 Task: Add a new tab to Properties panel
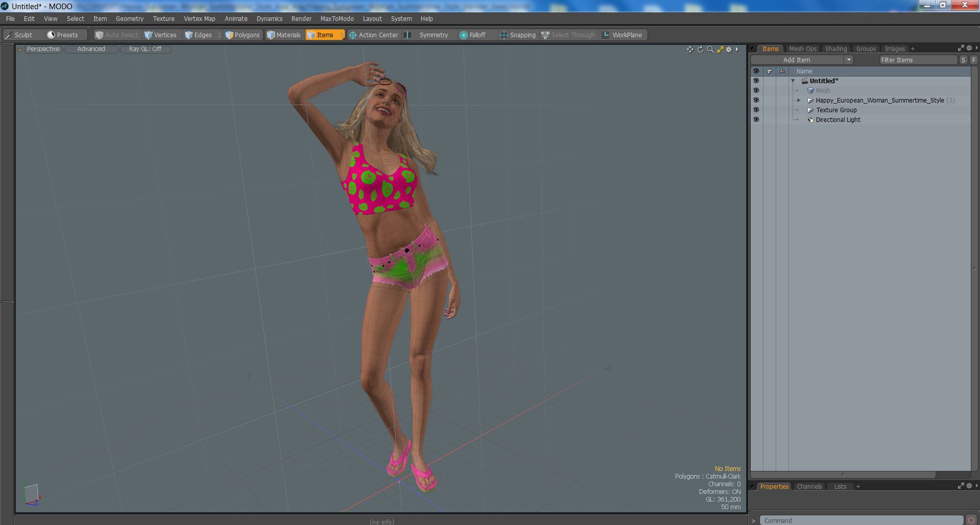[x=858, y=487]
